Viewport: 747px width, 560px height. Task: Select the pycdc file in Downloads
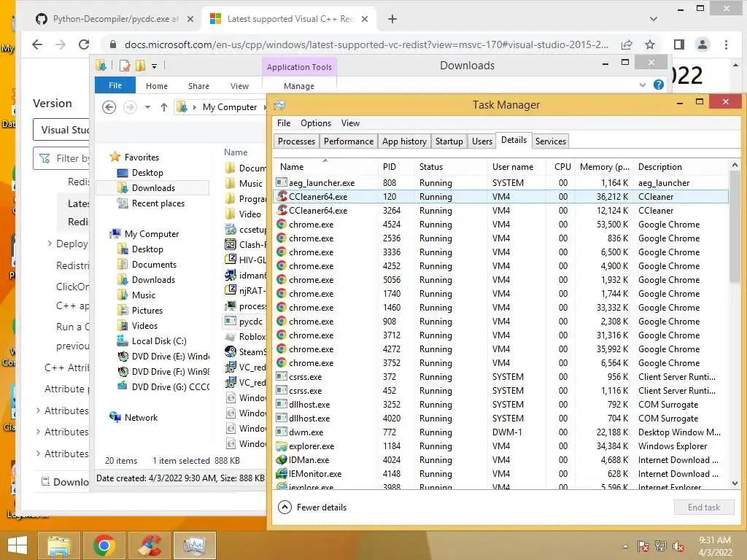click(x=245, y=322)
